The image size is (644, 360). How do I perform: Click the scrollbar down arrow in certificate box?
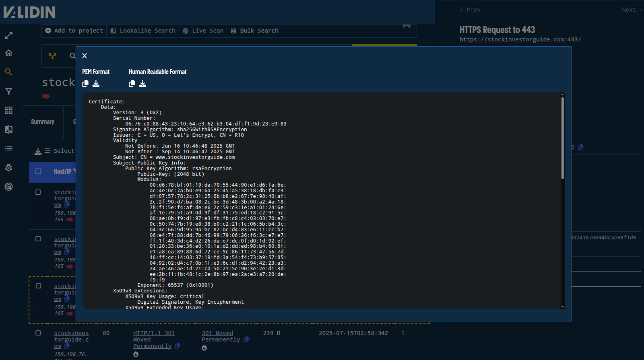[x=563, y=307]
